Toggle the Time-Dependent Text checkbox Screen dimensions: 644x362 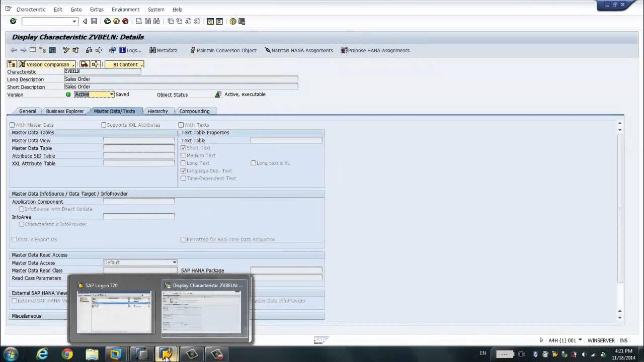point(183,178)
